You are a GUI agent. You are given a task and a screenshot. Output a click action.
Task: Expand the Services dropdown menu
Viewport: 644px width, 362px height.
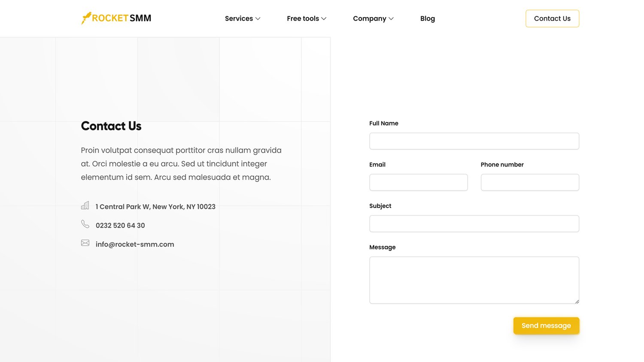tap(243, 18)
